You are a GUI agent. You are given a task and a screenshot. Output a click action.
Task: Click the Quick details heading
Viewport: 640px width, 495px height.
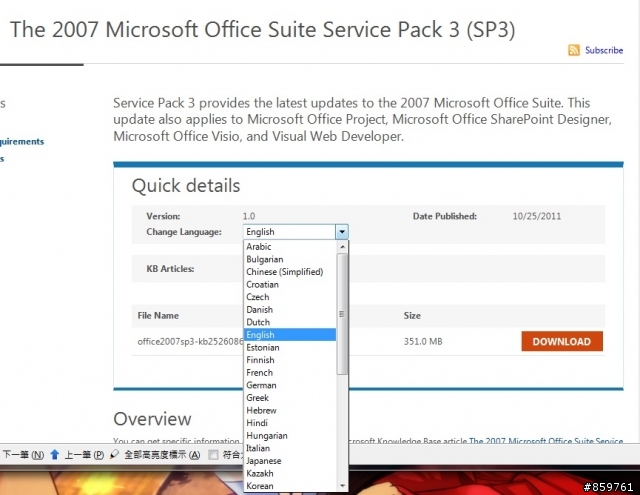tap(186, 186)
